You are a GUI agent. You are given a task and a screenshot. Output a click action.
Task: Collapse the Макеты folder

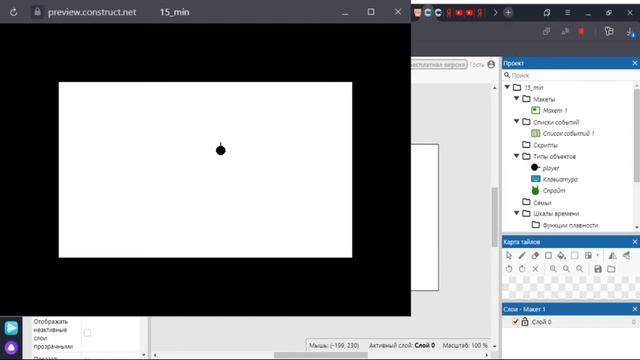coord(516,98)
